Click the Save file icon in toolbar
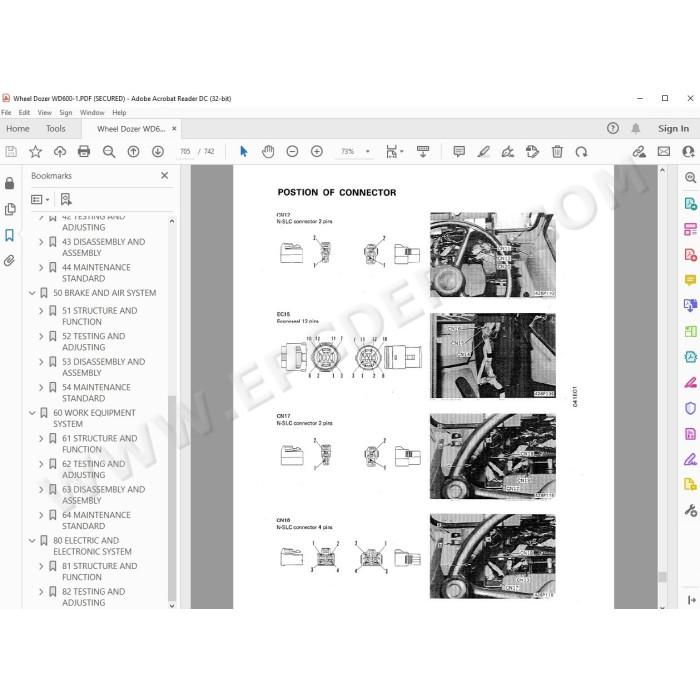This screenshot has width=700, height=700. coord(11,152)
